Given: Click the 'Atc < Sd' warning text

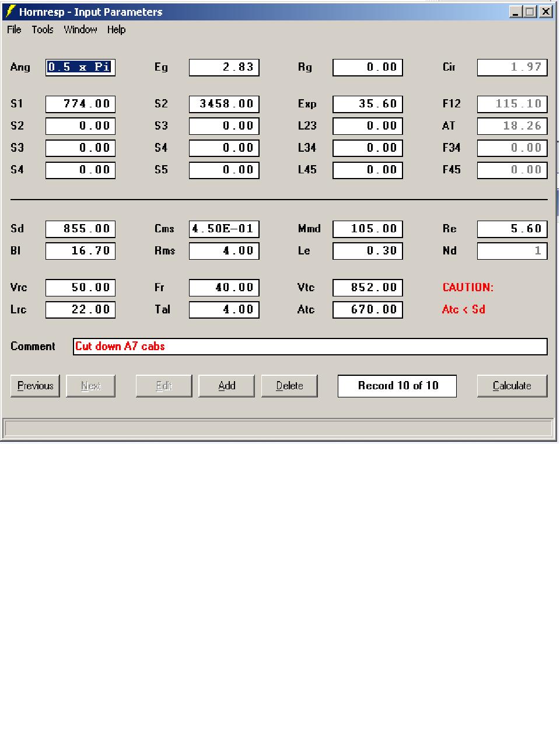Looking at the screenshot, I should (464, 309).
